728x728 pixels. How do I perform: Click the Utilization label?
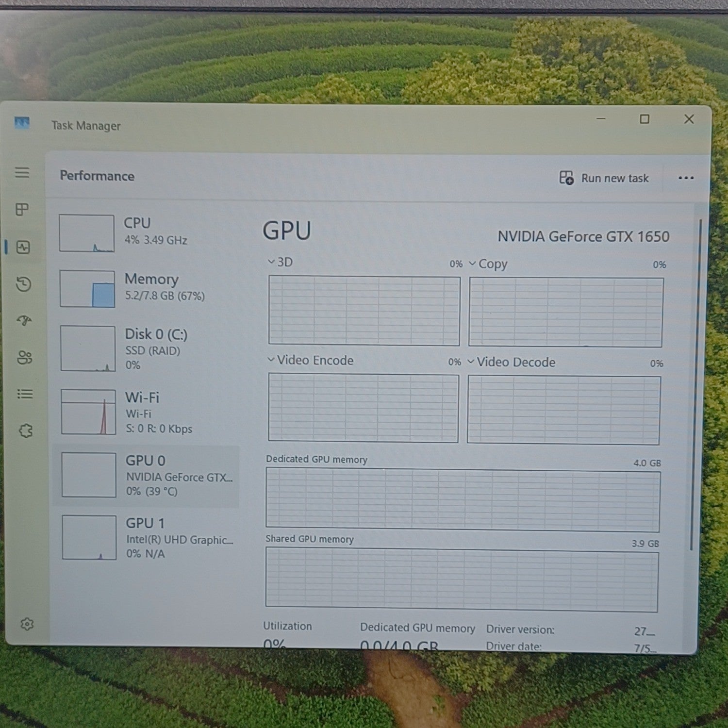[287, 626]
